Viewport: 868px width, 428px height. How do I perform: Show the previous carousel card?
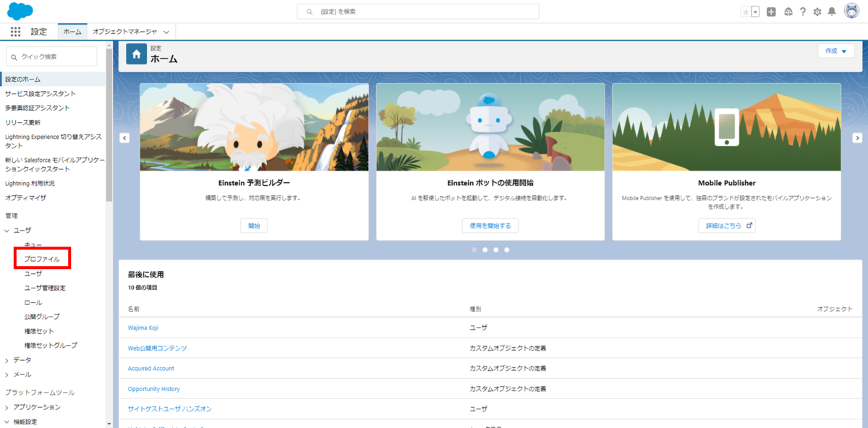coord(124,137)
